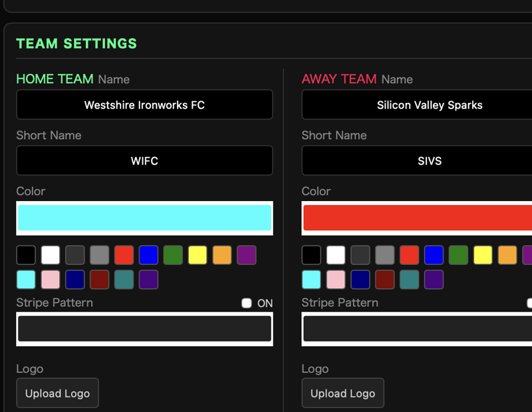This screenshot has height=412, width=532.
Task: Pick yellow swatch for away team
Action: pos(483,255)
